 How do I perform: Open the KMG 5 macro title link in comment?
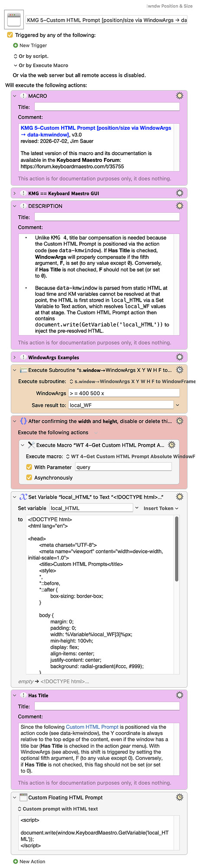pos(96,131)
